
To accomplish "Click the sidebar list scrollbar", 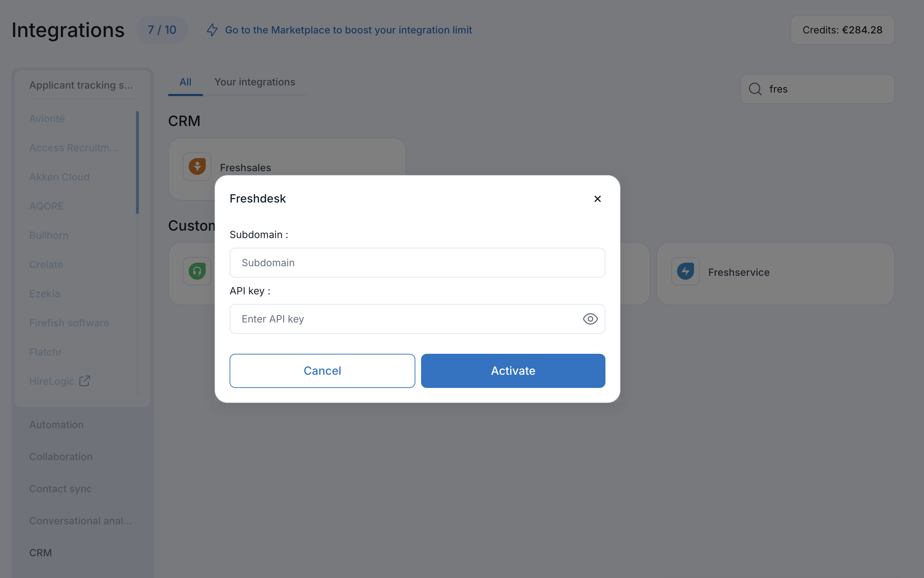I will pos(137,162).
